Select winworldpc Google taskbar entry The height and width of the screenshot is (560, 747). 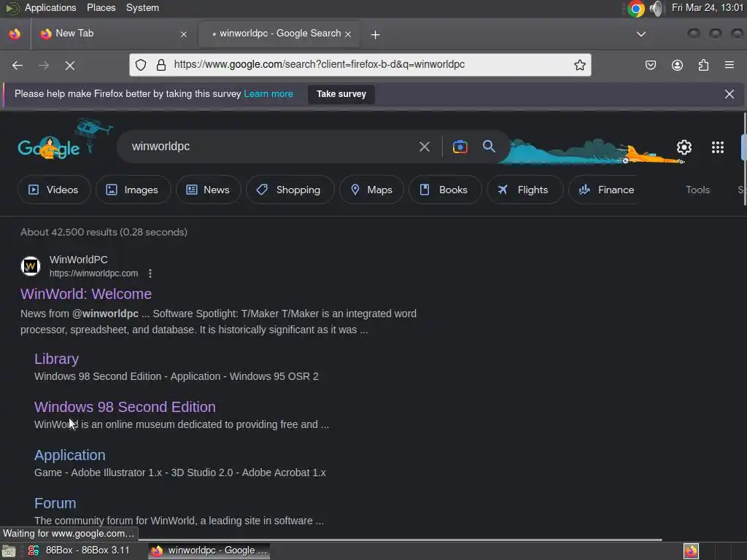[209, 551]
